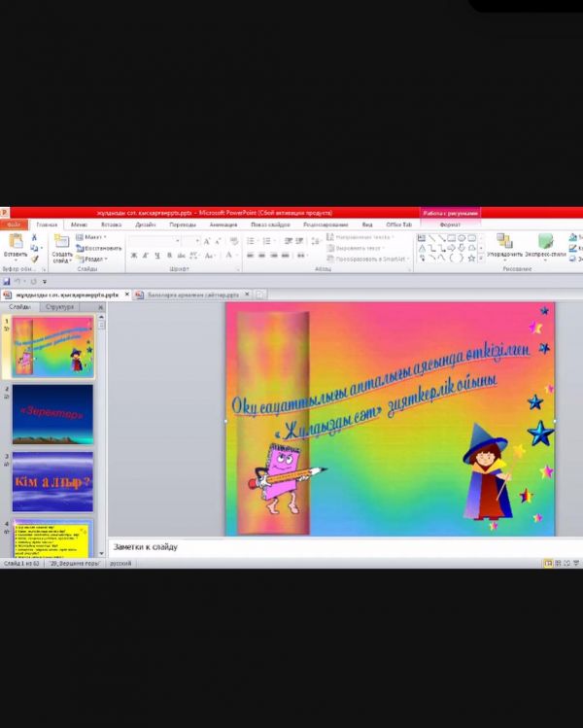Click the Format Painter brush icon
583x728 pixels.
[x=35, y=259]
